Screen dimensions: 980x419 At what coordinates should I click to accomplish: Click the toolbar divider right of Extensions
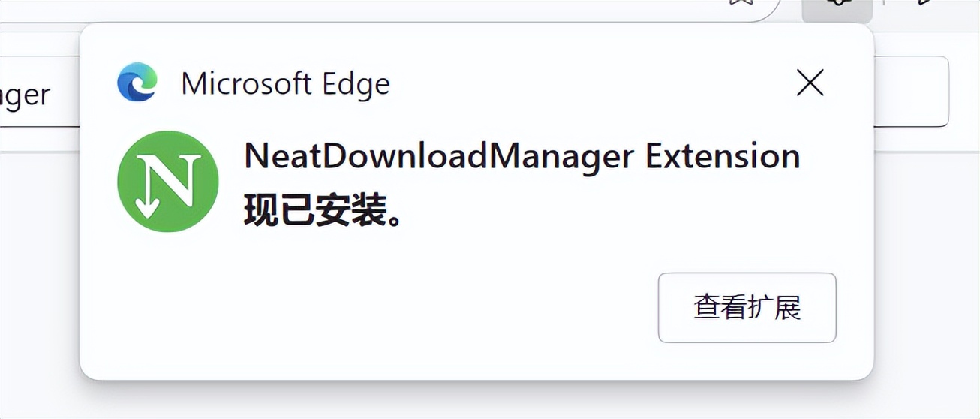click(x=883, y=5)
